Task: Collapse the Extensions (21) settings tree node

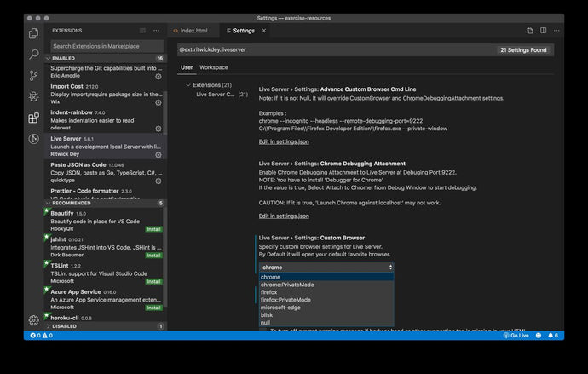Action: pyautogui.click(x=187, y=85)
